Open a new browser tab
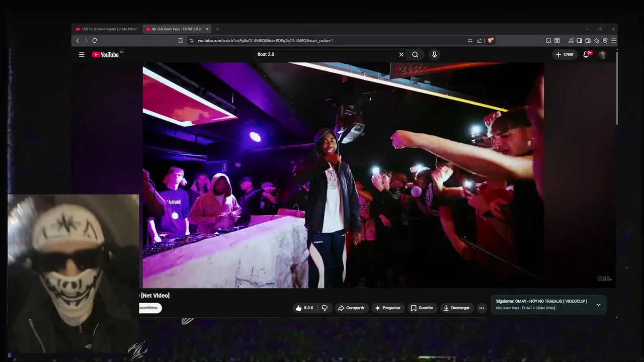 pyautogui.click(x=217, y=29)
